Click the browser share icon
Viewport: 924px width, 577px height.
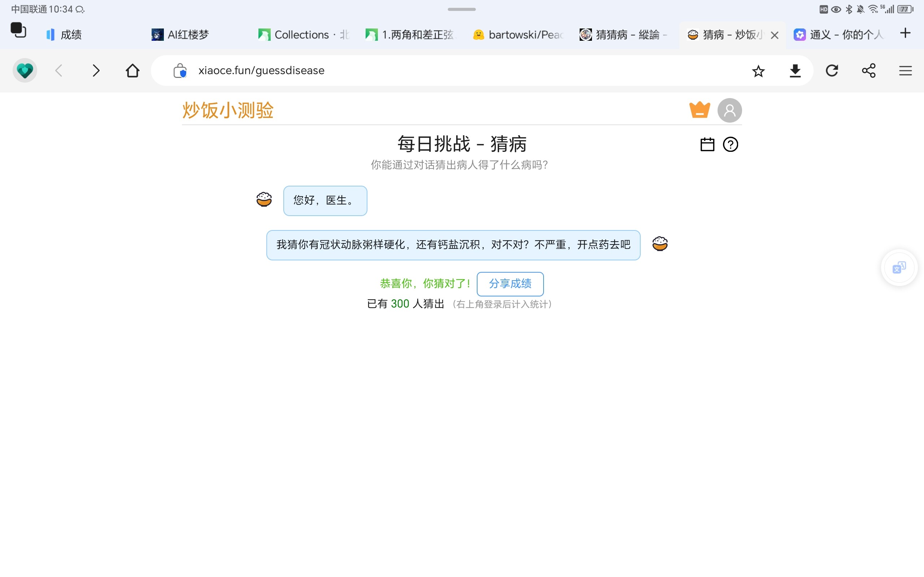tap(868, 71)
